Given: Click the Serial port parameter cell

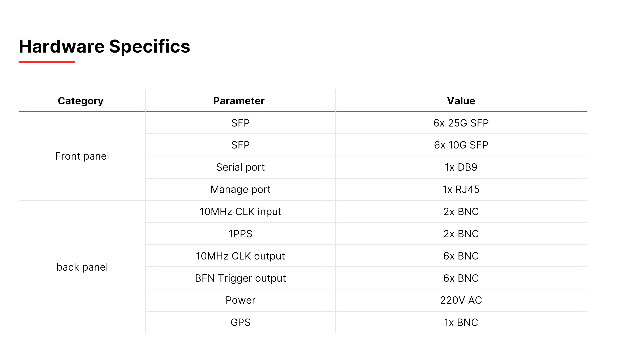Looking at the screenshot, I should point(240,167).
